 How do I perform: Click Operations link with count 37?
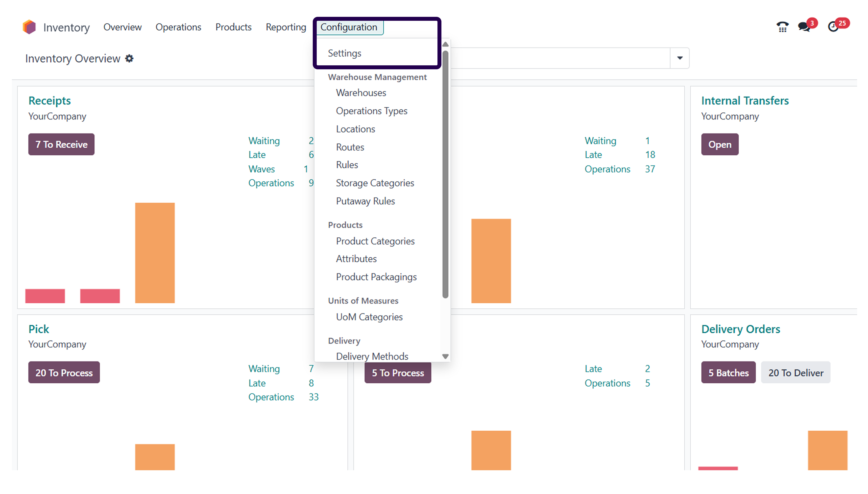coord(607,169)
